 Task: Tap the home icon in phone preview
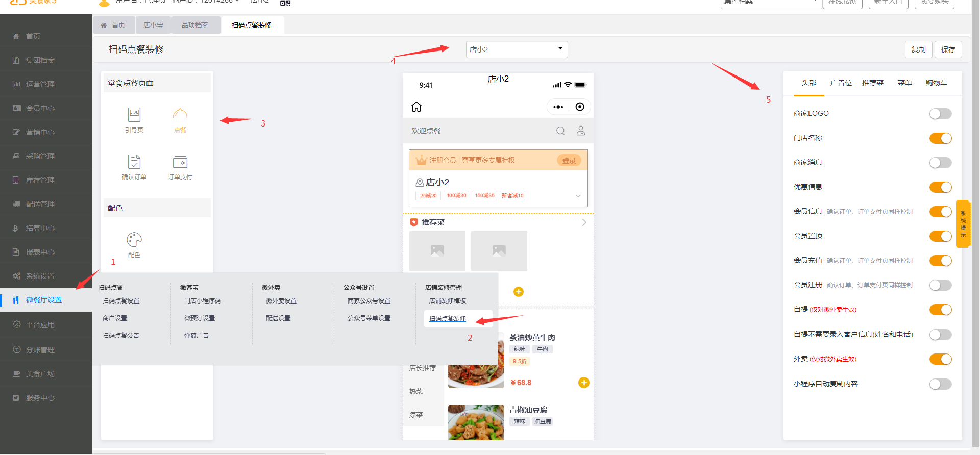pyautogui.click(x=416, y=107)
